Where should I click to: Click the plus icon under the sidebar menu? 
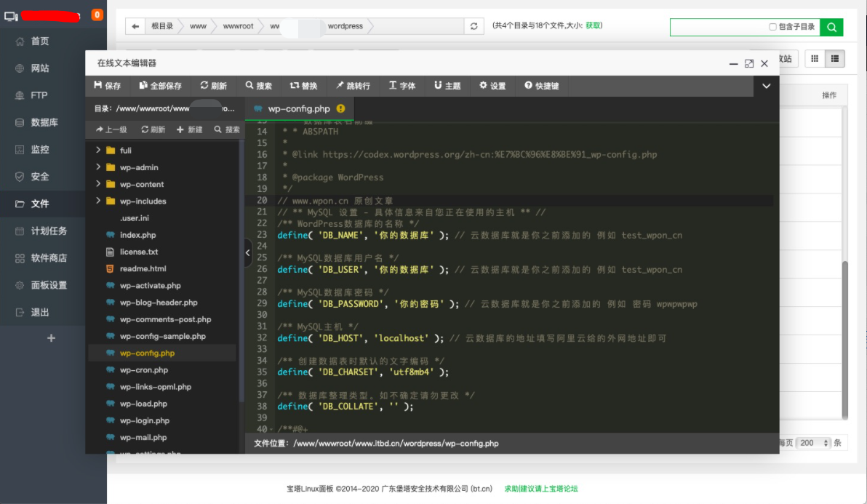pos(52,337)
